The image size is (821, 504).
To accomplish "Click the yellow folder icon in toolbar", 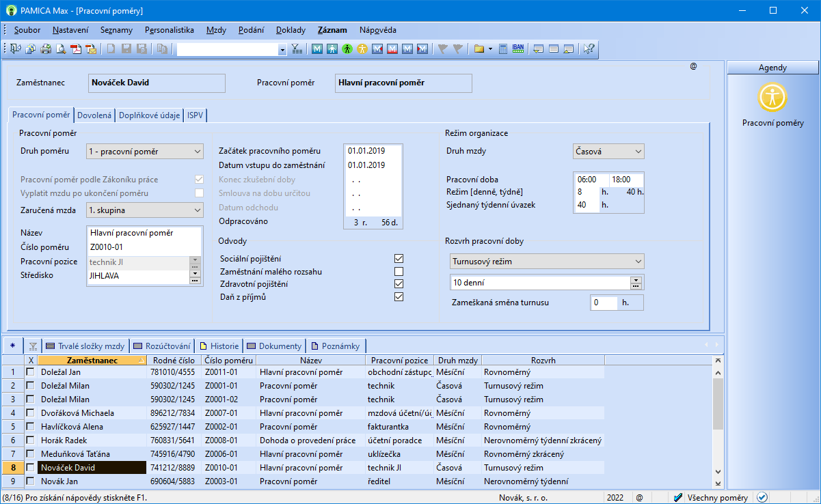I will pos(479,49).
